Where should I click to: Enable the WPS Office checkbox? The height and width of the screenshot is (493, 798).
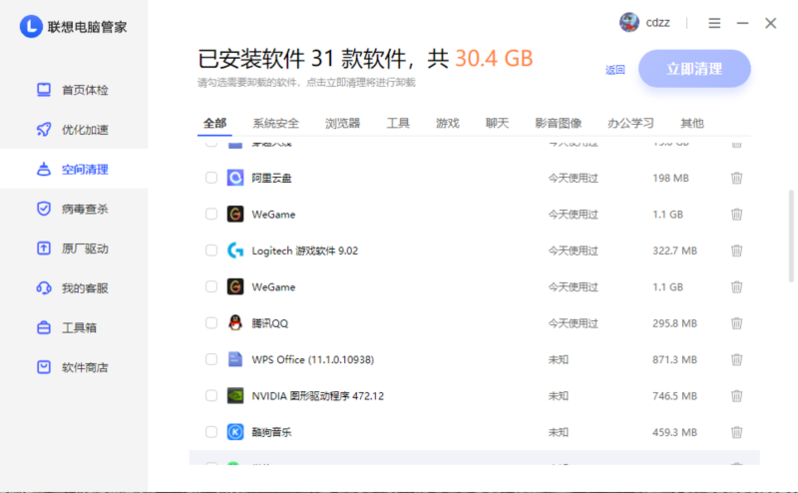(211, 359)
